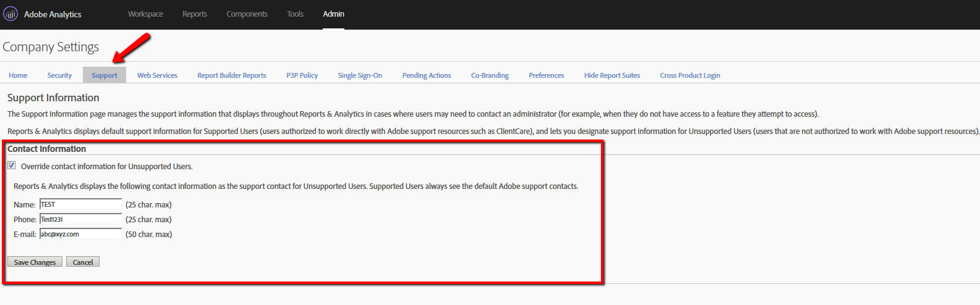This screenshot has width=980, height=305.
Task: View the Pending Actions tab
Action: coord(427,75)
